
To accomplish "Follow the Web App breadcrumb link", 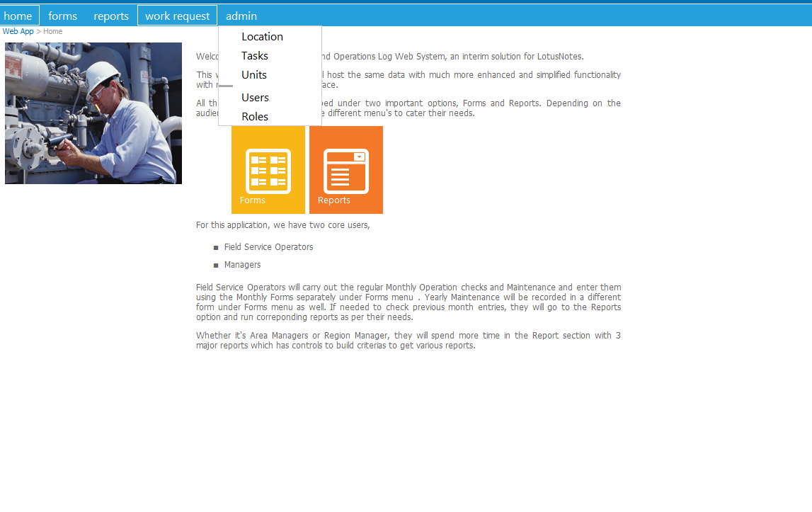I will tap(18, 32).
